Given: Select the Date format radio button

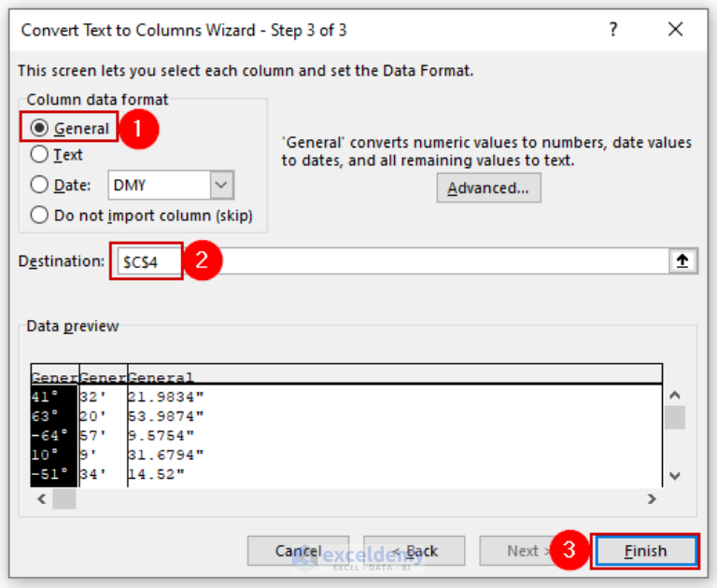Looking at the screenshot, I should click(x=39, y=185).
